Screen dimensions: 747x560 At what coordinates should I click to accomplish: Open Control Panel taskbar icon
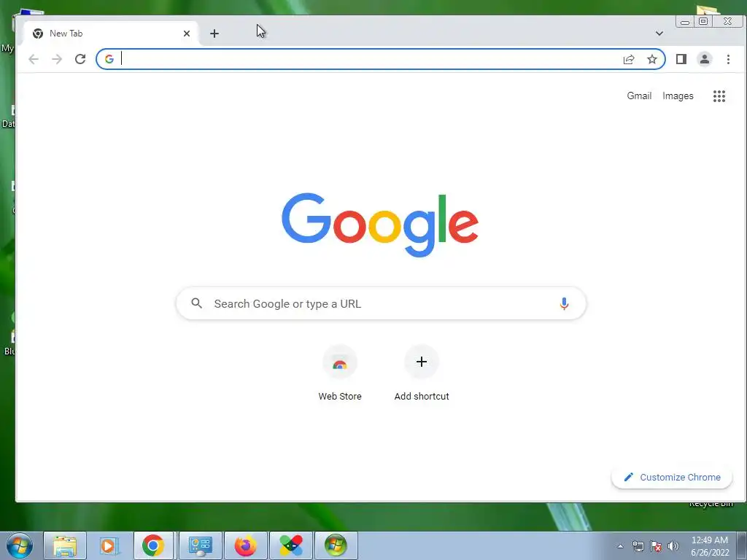click(200, 545)
